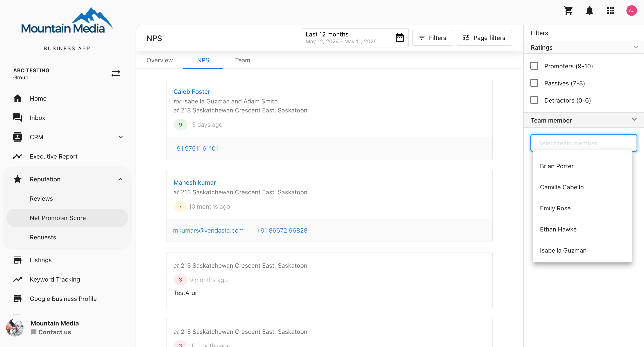Image resolution: width=644 pixels, height=347 pixels.
Task: Expand the CRM submenu chevron
Action: (120, 137)
